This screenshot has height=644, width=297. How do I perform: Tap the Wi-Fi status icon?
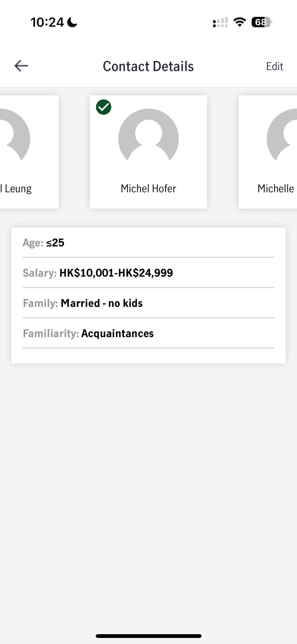click(x=240, y=22)
